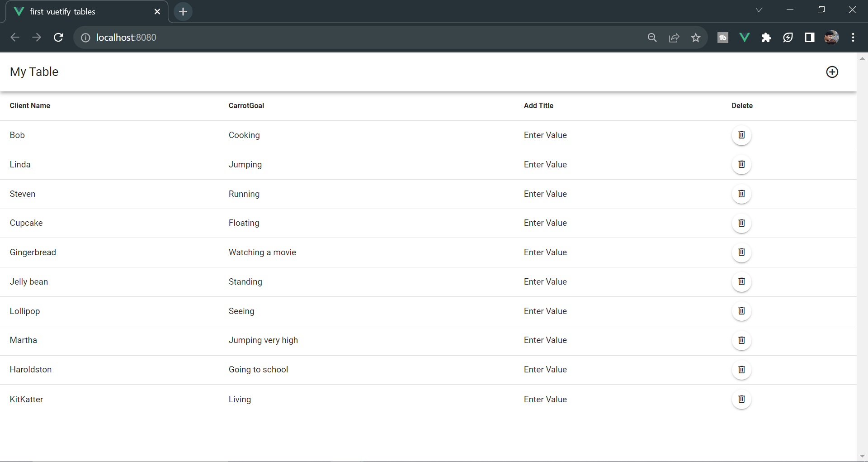Delete the KitKatter row
The width and height of the screenshot is (868, 462).
tap(741, 399)
